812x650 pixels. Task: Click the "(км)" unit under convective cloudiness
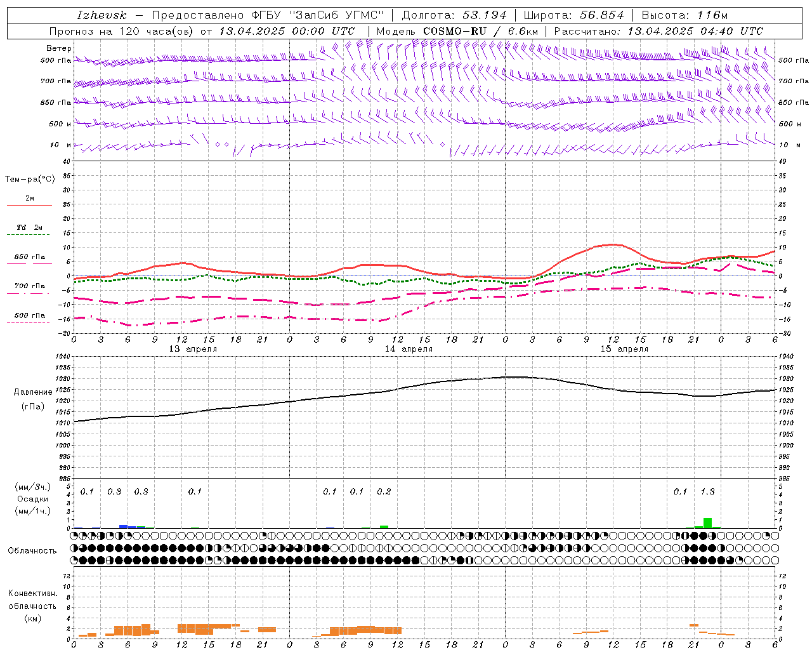(x=32, y=618)
